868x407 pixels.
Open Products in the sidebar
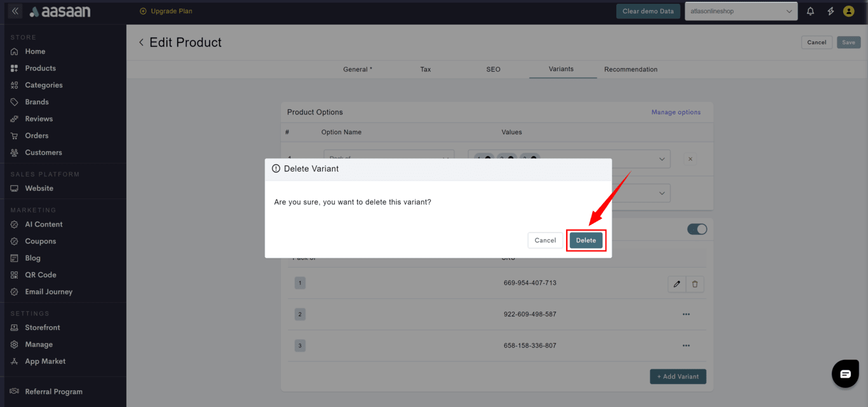click(40, 68)
